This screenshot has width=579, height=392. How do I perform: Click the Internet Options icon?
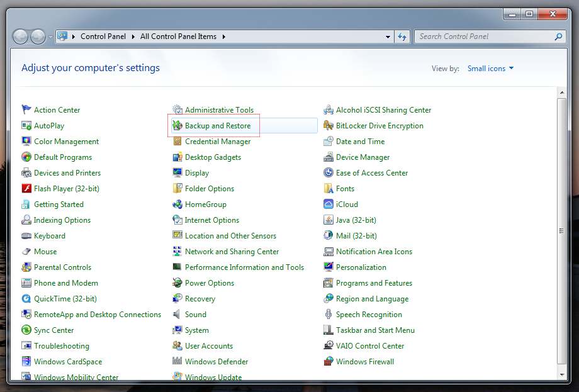177,220
